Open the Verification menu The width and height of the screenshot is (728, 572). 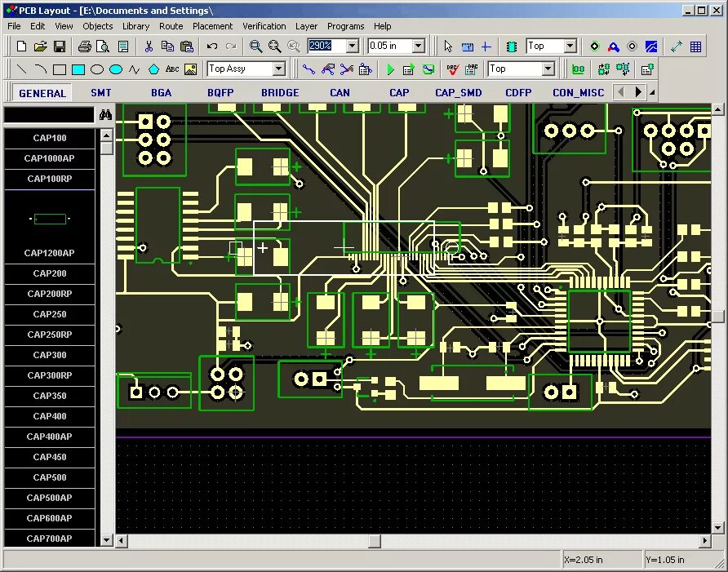[x=264, y=26]
